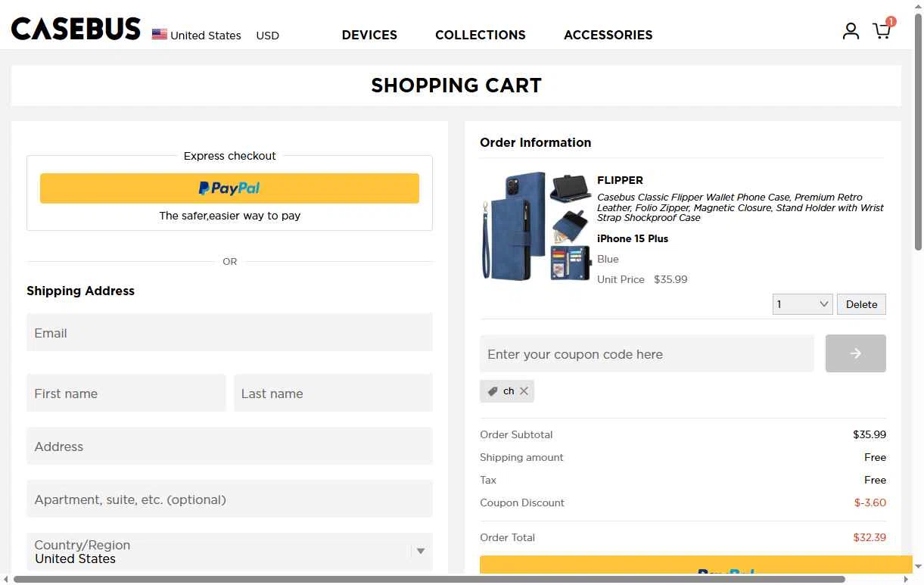Select the Unit Price $35.99 text

click(642, 279)
